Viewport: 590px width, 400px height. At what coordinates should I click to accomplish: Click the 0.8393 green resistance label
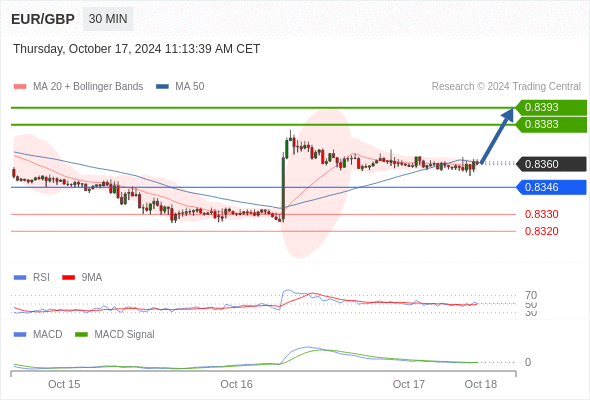point(551,108)
